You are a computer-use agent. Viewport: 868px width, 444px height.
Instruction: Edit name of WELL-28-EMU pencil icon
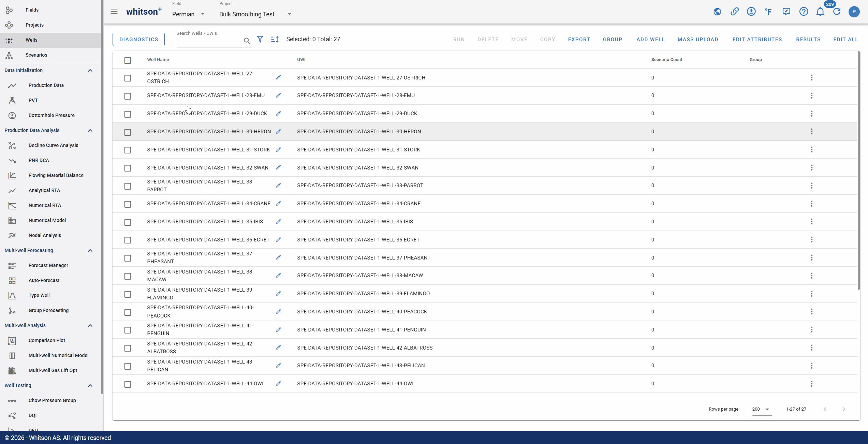[278, 95]
